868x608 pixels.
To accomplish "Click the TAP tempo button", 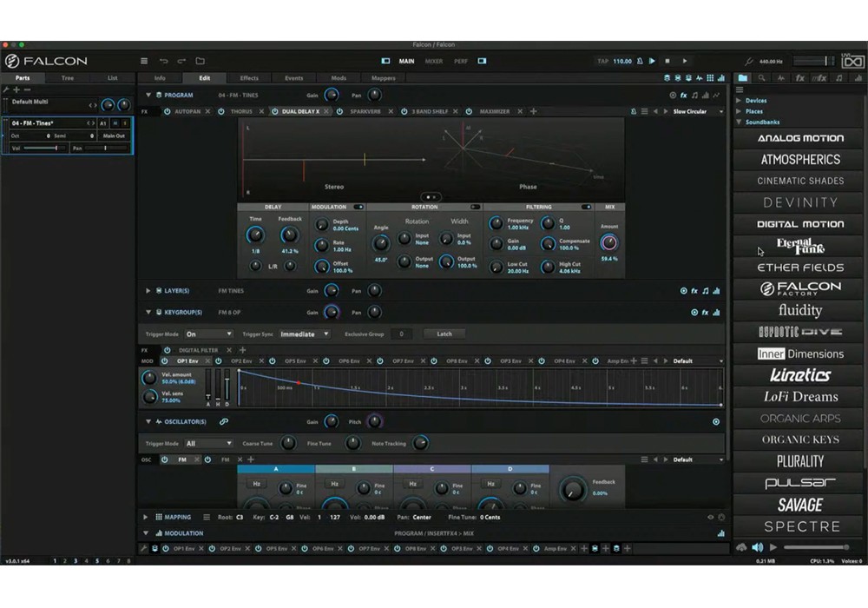I will [x=603, y=62].
